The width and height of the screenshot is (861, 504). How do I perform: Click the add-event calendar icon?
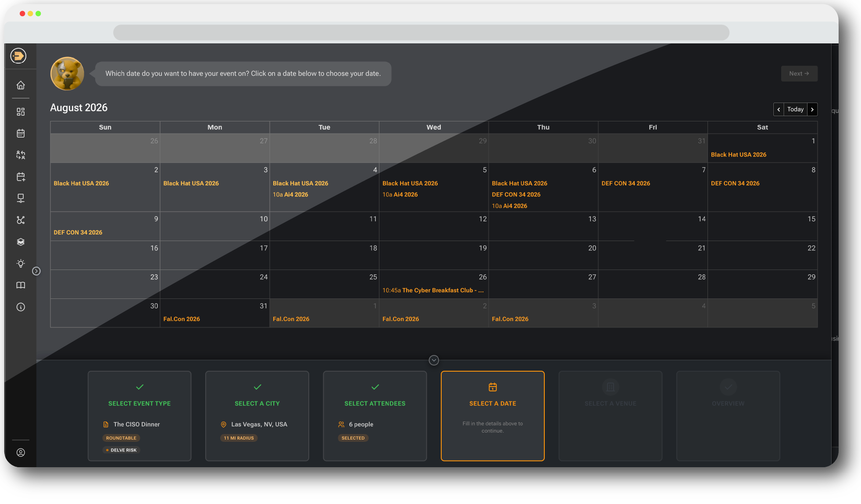20,177
